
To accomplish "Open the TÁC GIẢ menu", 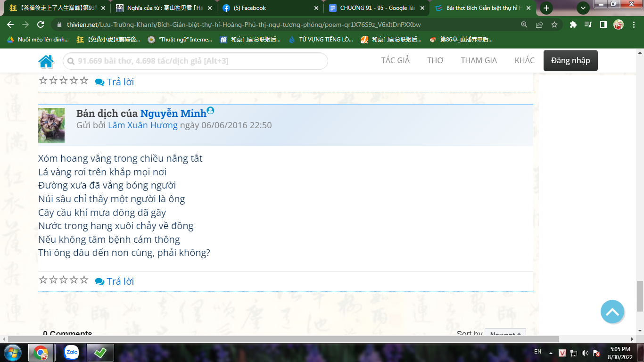I will pos(395,60).
